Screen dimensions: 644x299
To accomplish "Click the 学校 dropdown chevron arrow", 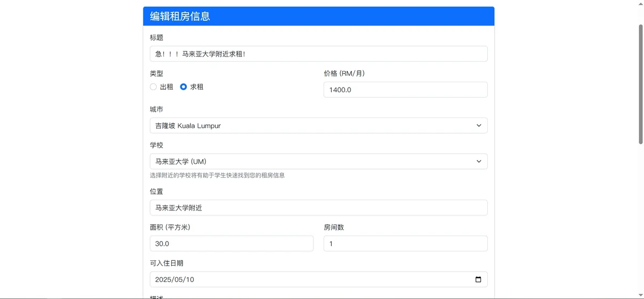I will click(479, 162).
